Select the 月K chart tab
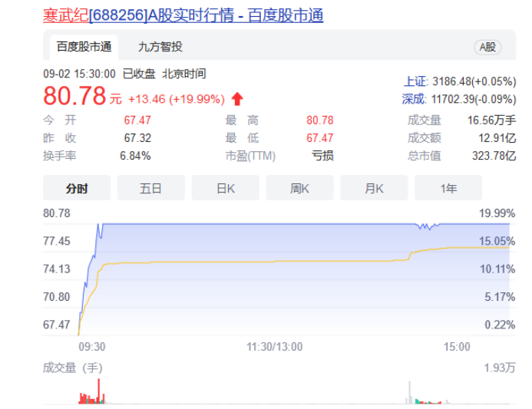 374,188
